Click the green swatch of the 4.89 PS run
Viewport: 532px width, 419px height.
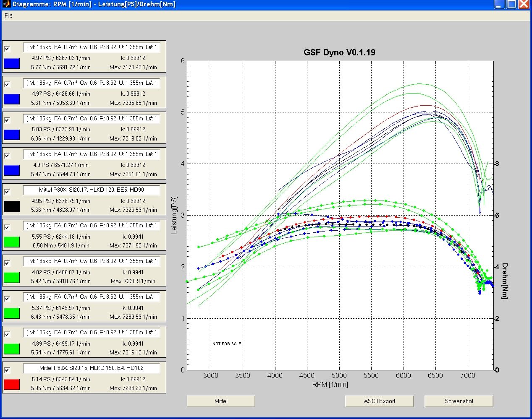(x=12, y=349)
